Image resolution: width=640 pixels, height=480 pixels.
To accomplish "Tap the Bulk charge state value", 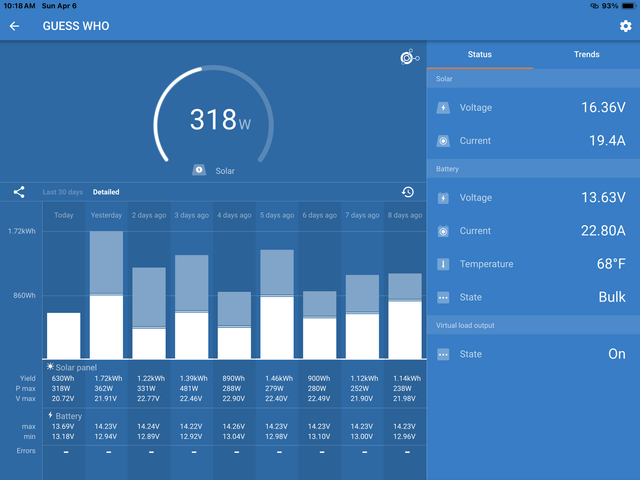I will click(x=612, y=297).
